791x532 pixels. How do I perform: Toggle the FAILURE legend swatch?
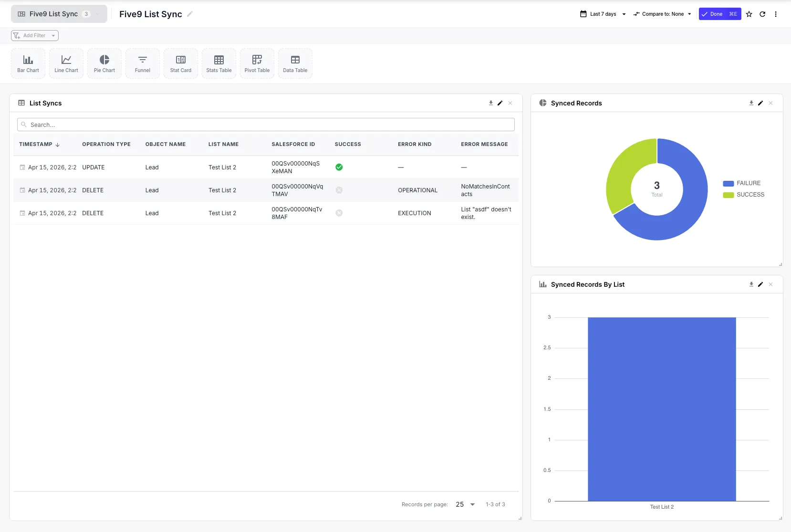tap(728, 183)
